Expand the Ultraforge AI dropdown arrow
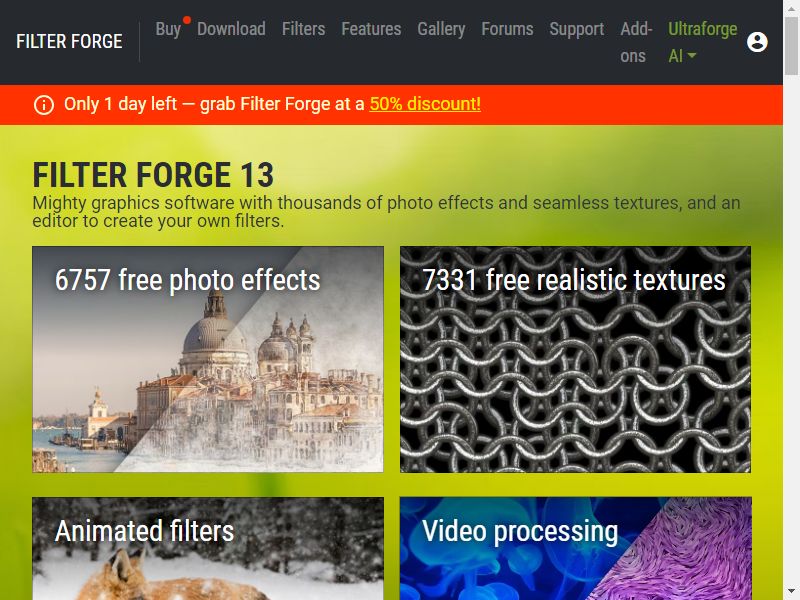 [x=692, y=56]
